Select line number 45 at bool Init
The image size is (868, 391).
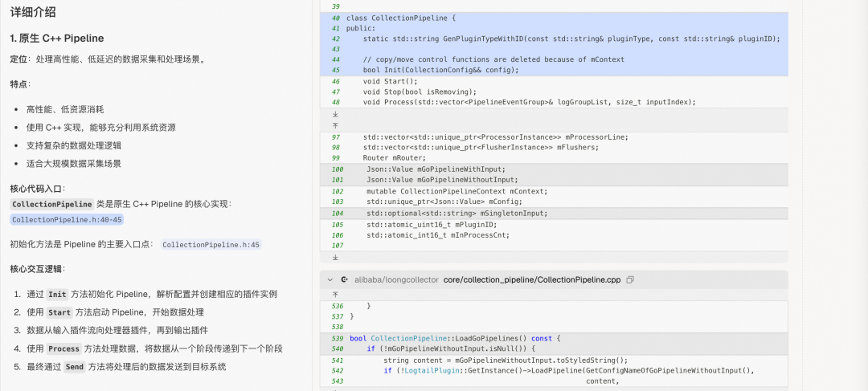(x=335, y=70)
